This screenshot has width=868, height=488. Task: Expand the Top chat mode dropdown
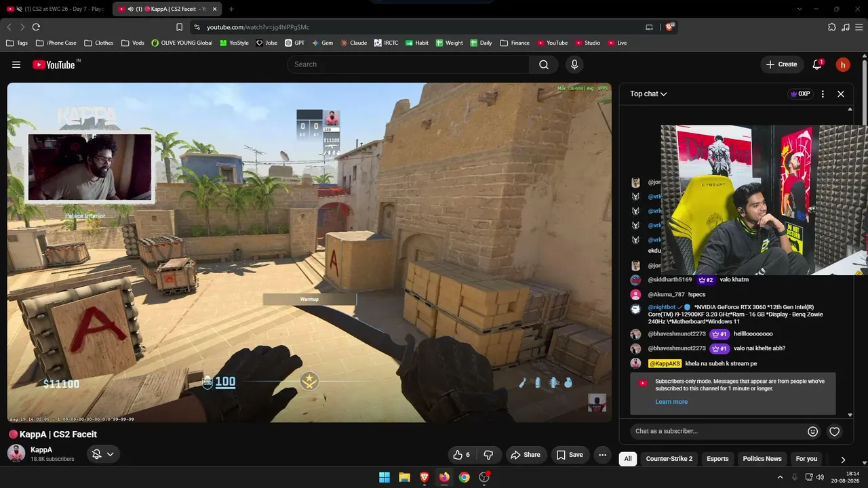click(x=648, y=94)
